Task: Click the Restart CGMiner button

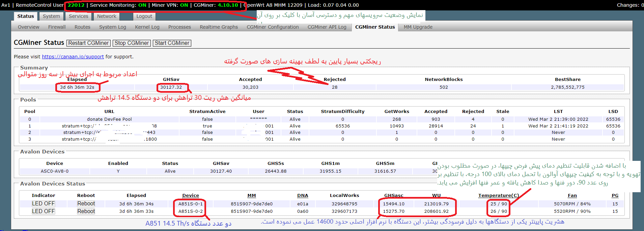Action: point(89,43)
